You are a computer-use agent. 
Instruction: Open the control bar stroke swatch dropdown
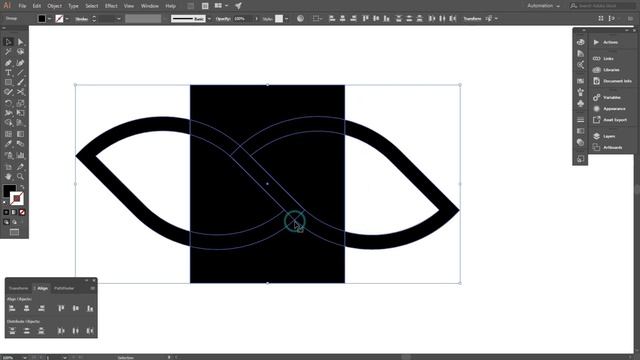coord(67,19)
